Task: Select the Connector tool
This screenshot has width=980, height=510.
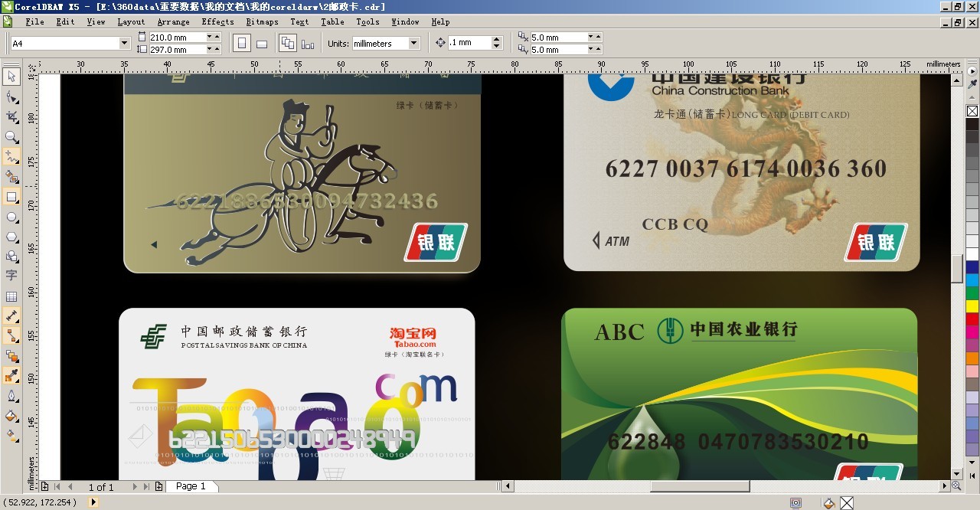Action: pos(11,335)
